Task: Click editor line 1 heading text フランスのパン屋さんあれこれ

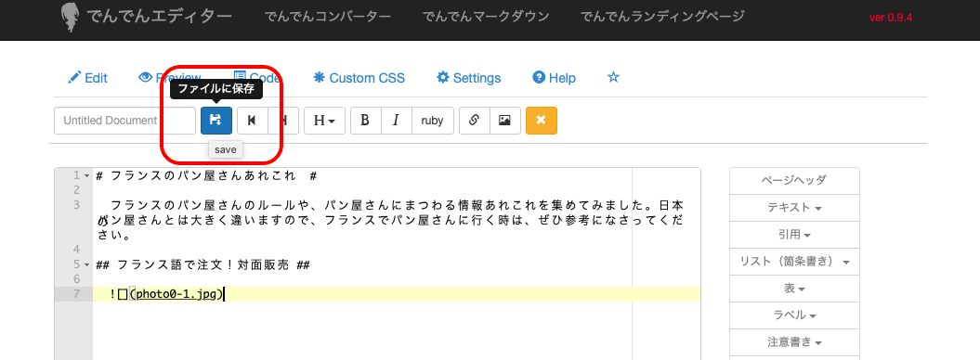Action: 203,176
